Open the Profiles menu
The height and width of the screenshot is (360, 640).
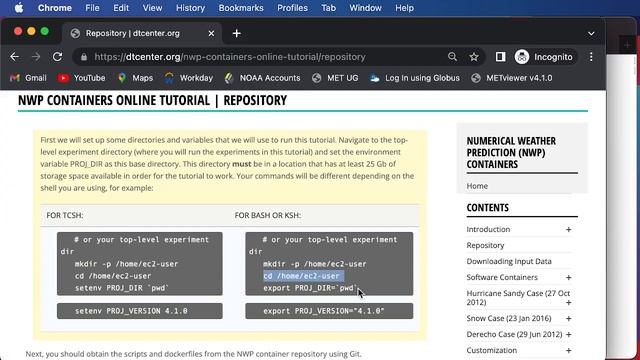tap(292, 8)
